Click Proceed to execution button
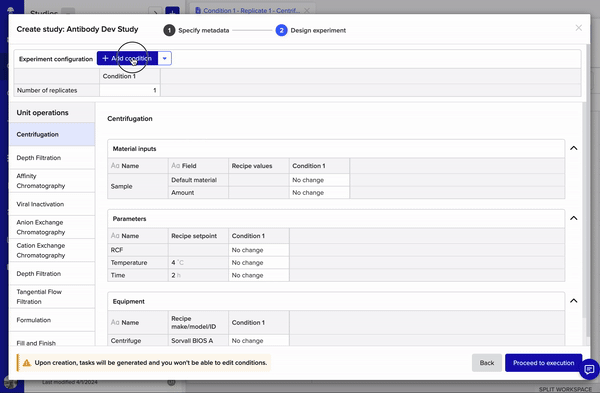The height and width of the screenshot is (393, 600). [543, 363]
